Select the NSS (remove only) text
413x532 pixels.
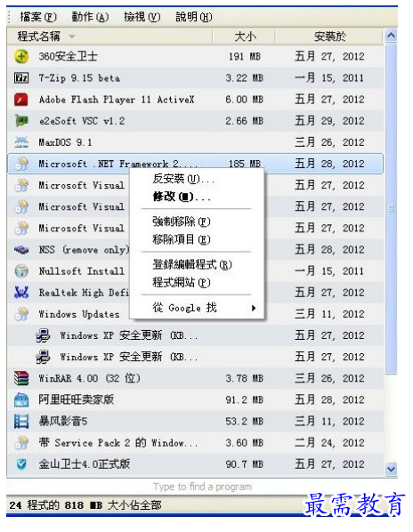(x=85, y=250)
